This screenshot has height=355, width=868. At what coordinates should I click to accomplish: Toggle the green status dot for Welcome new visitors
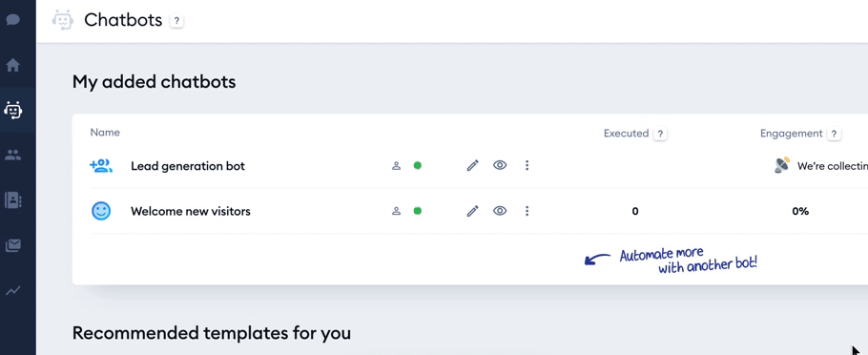pyautogui.click(x=418, y=211)
